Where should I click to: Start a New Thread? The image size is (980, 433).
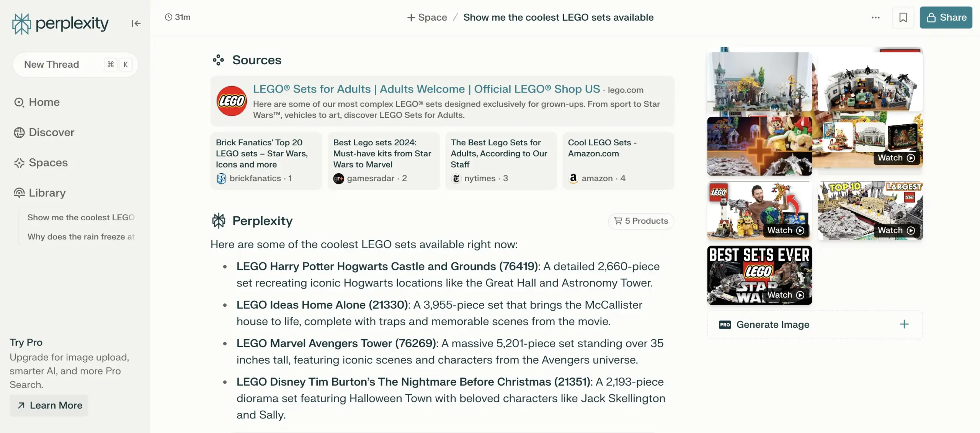75,64
